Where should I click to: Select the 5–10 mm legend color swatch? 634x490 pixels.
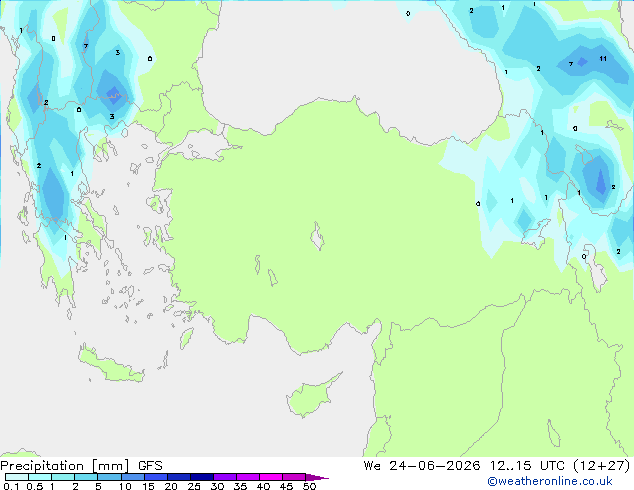point(109,477)
